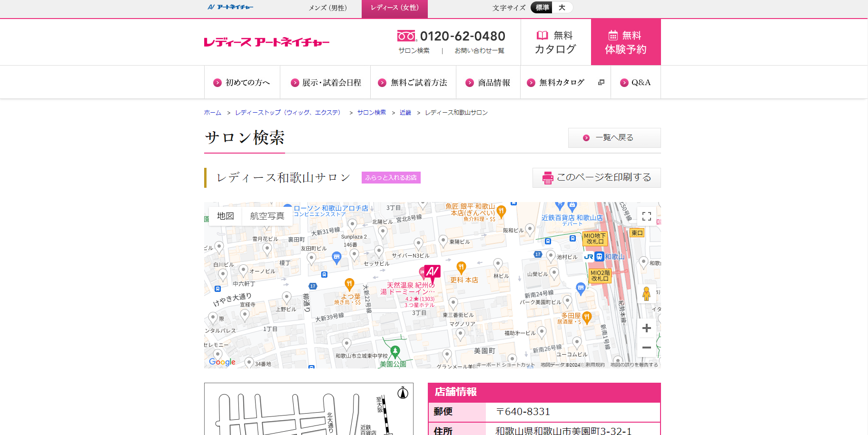The width and height of the screenshot is (868, 435).
Task: Click the 東陽ビル building pin
Action: tap(443, 241)
